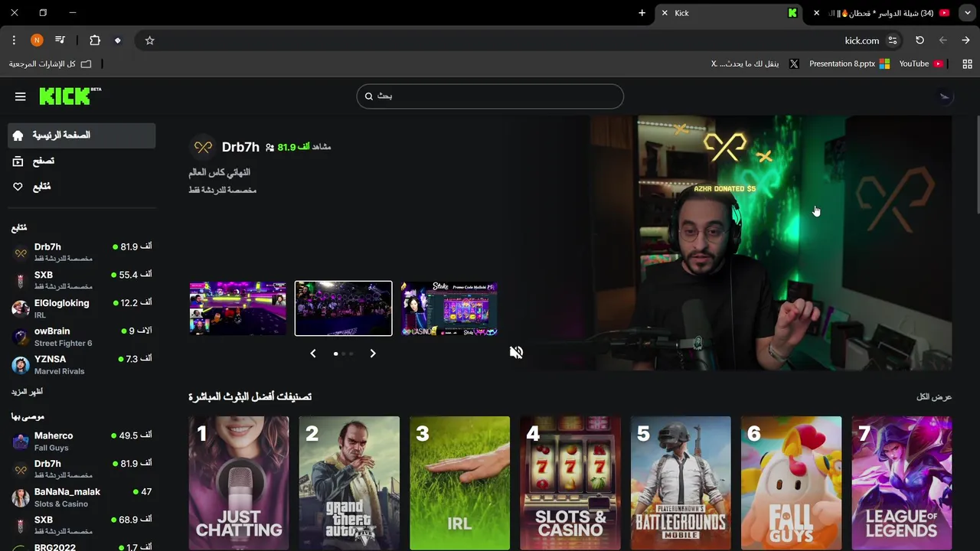The width and height of the screenshot is (980, 551).
Task: Switch to the YouTube شيلة الدواسر tab
Action: (882, 13)
